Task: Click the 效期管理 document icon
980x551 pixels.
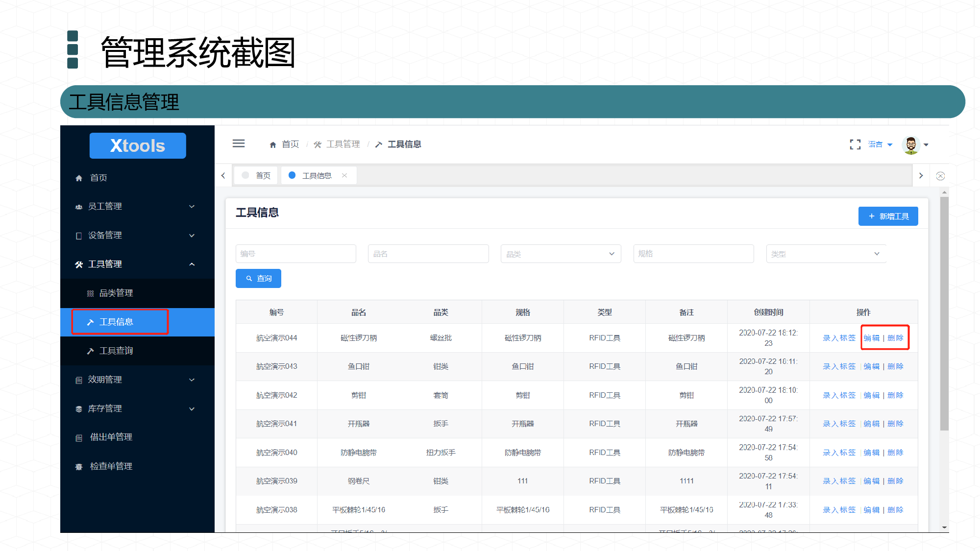Action: point(78,380)
